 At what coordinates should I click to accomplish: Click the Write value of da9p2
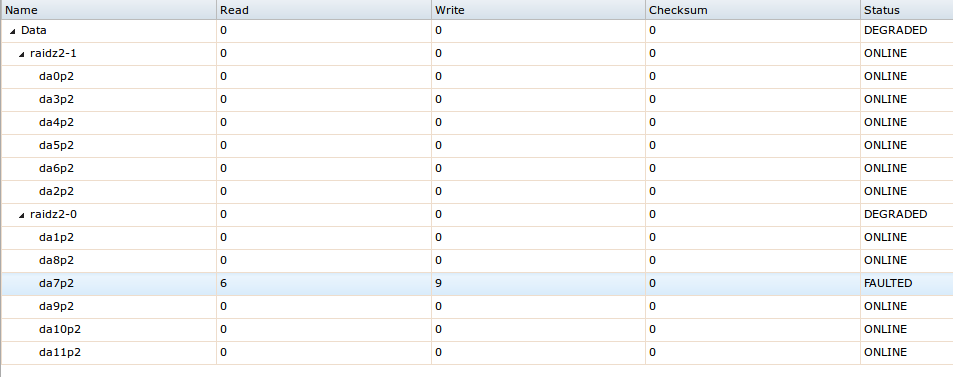[438, 306]
